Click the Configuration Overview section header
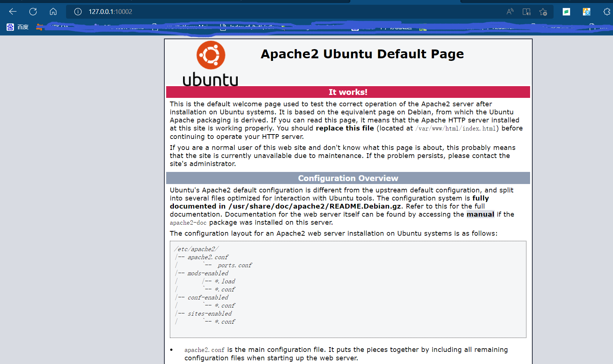Image resolution: width=613 pixels, height=364 pixels. 348,178
